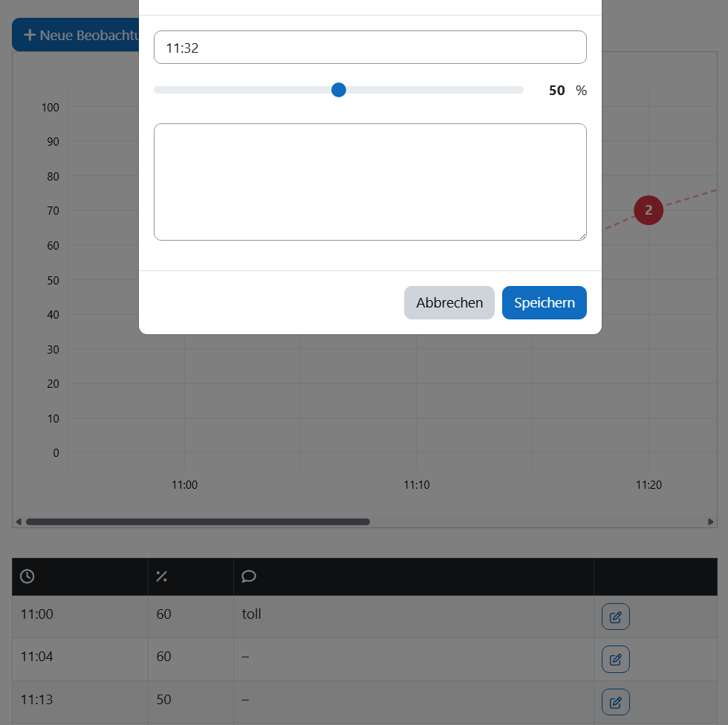Click the chart scrollbar right arrow
This screenshot has height=725, width=728.
point(711,521)
